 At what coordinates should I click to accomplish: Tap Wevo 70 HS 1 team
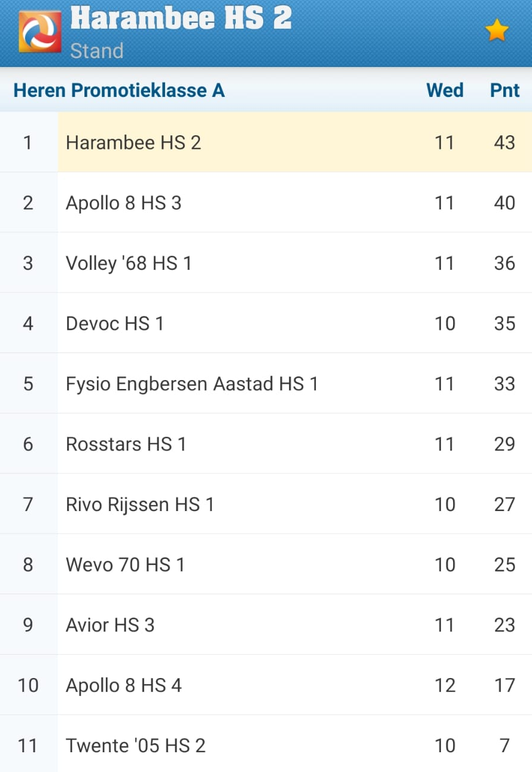pos(125,564)
